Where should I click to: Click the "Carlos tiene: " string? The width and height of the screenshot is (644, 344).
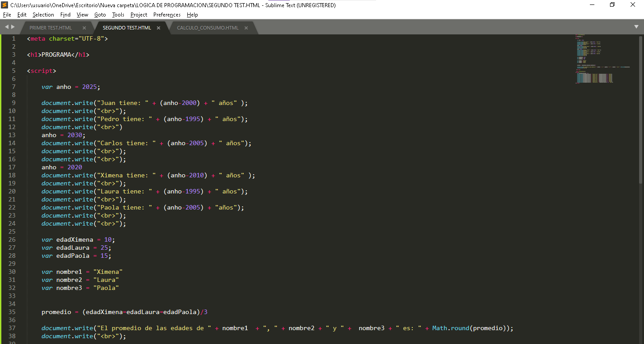pos(127,143)
